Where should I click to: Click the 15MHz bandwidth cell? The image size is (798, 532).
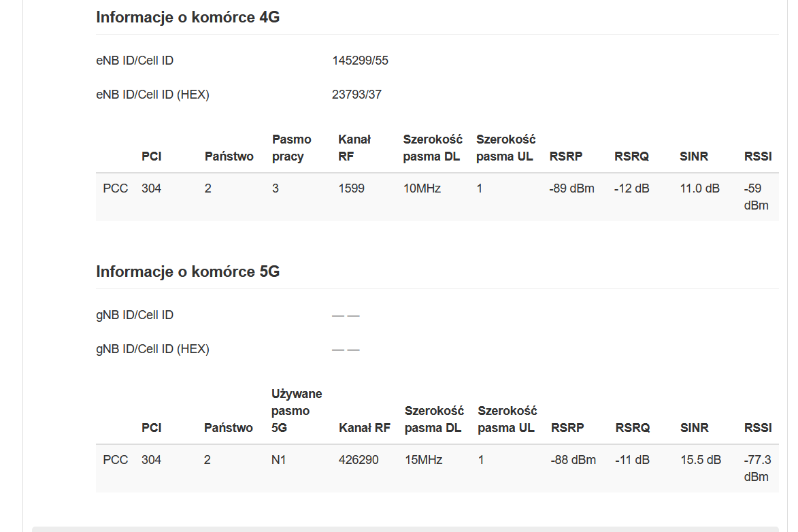coord(423,460)
